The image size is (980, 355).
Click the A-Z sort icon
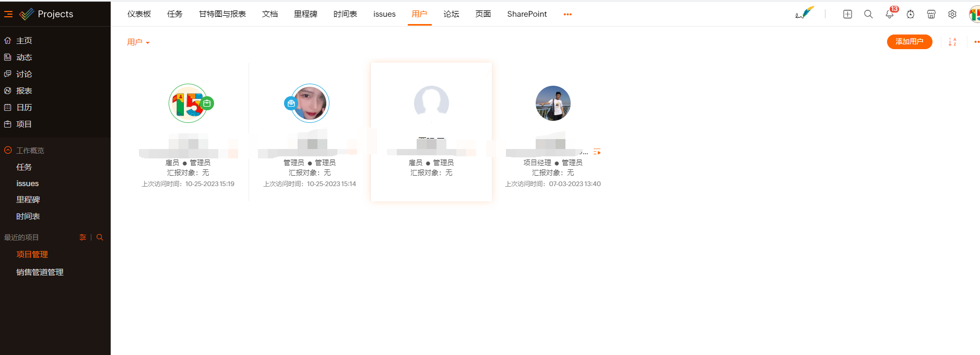tap(952, 42)
